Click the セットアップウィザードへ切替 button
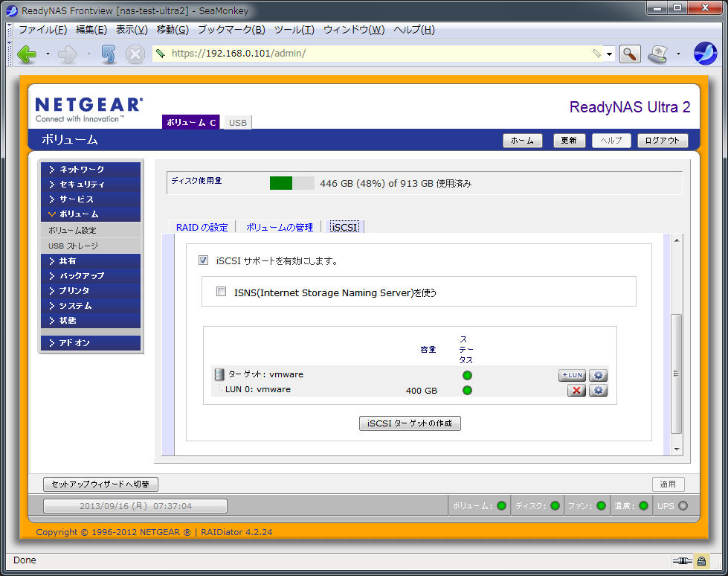The image size is (728, 576). [100, 484]
